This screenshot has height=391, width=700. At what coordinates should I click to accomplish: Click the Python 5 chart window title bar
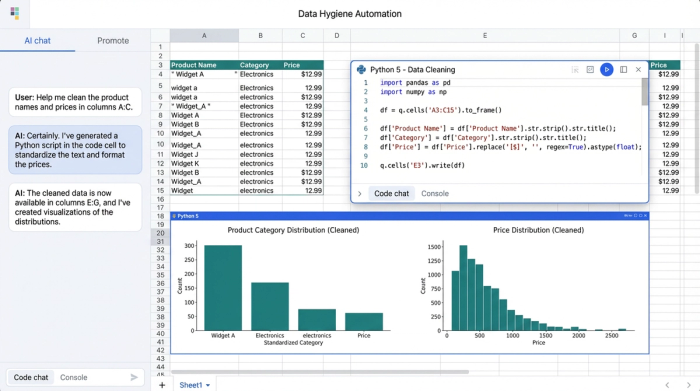point(409,216)
